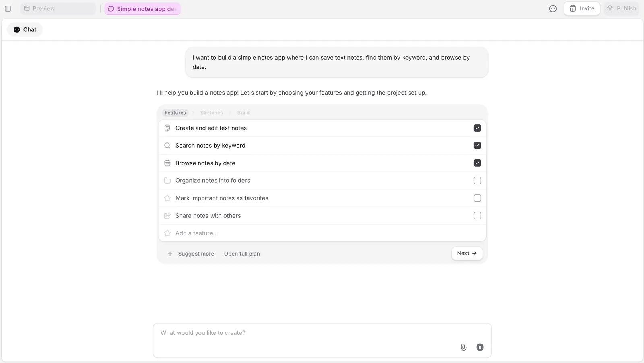Select the Build step
Viewport: 644px width, 363px height.
coord(243,113)
